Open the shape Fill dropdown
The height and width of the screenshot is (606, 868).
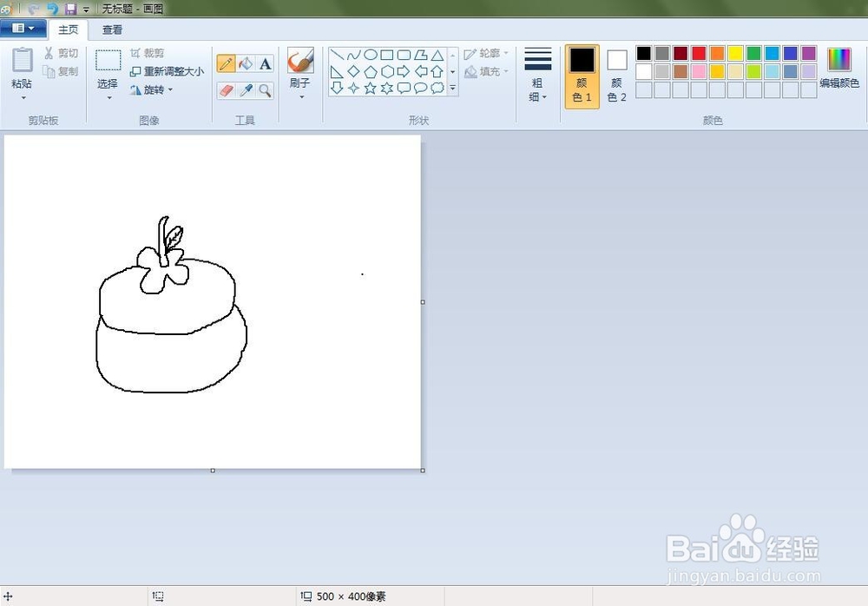point(486,71)
